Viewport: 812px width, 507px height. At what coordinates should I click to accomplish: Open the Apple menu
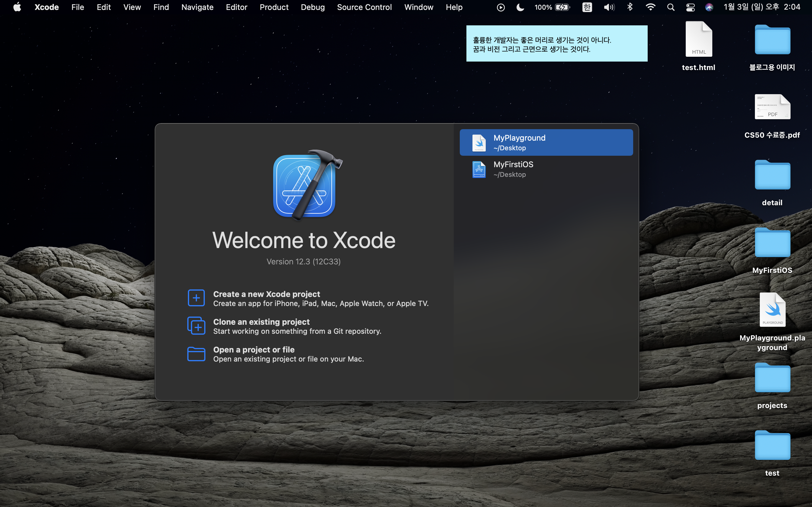click(x=17, y=7)
